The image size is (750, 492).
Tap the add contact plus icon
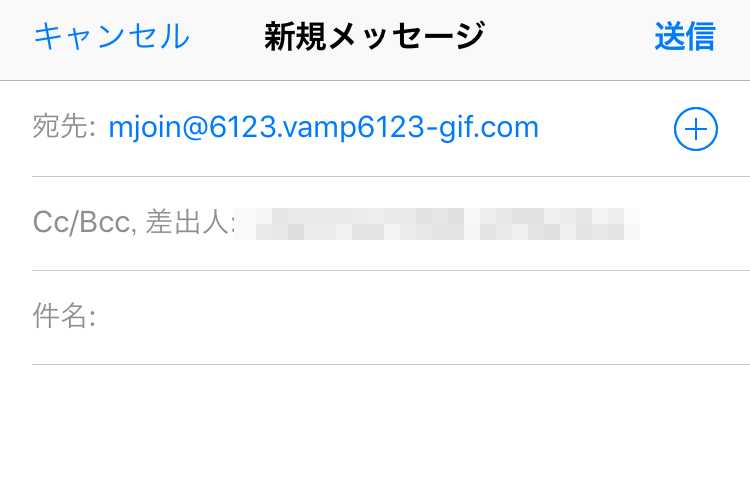(695, 129)
